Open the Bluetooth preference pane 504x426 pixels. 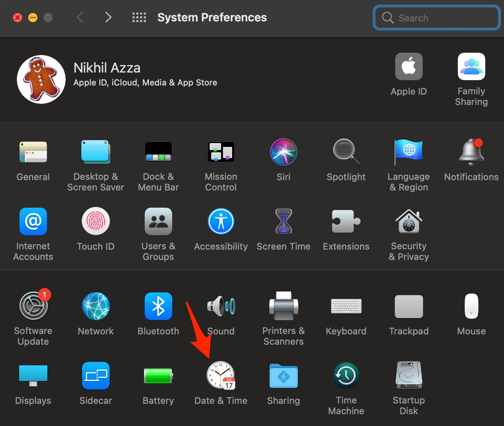pyautogui.click(x=158, y=306)
